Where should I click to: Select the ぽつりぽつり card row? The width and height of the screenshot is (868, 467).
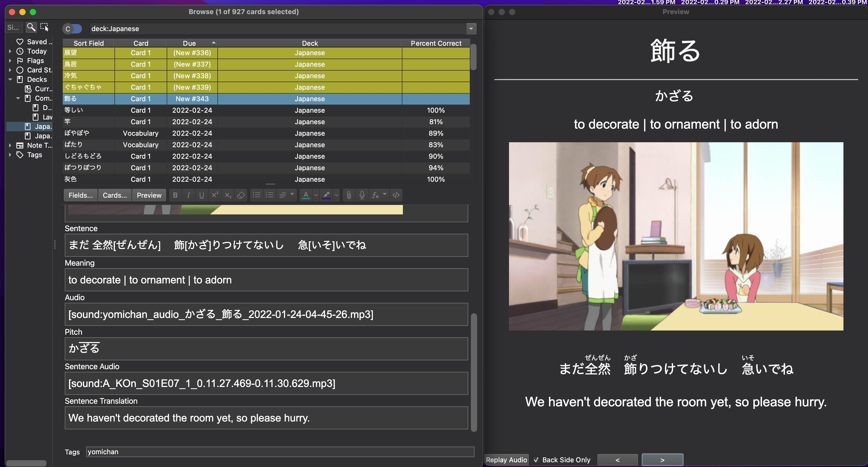point(266,168)
